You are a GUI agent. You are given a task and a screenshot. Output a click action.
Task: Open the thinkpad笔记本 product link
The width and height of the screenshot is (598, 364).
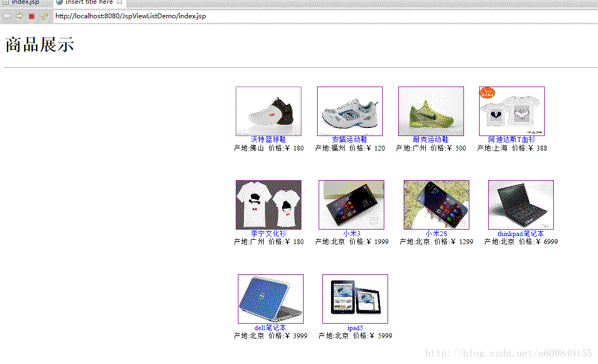[520, 233]
